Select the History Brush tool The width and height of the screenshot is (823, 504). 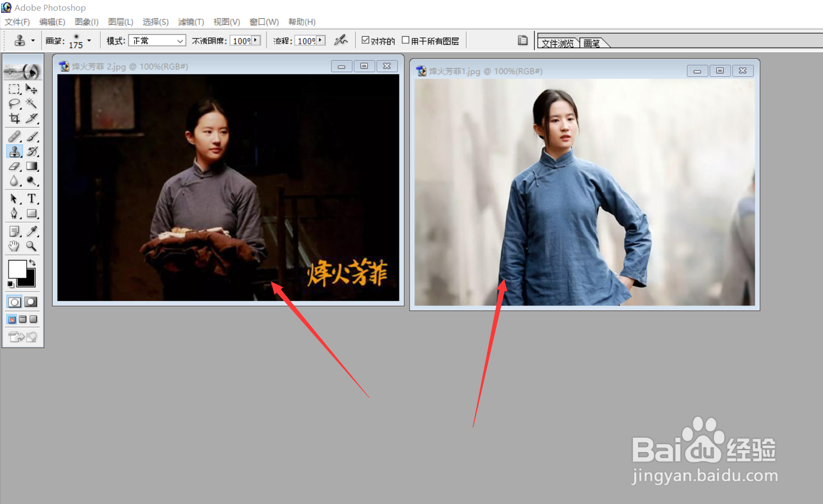32,152
